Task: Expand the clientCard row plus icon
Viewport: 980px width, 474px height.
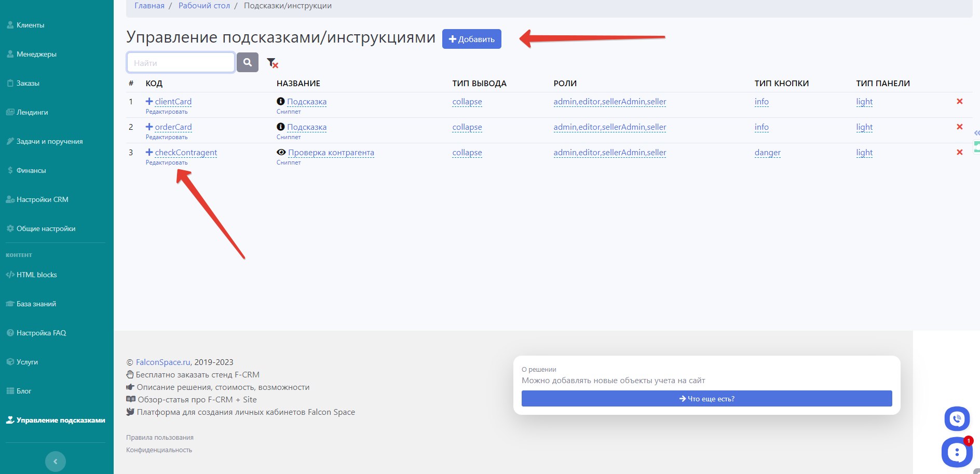Action: [149, 101]
